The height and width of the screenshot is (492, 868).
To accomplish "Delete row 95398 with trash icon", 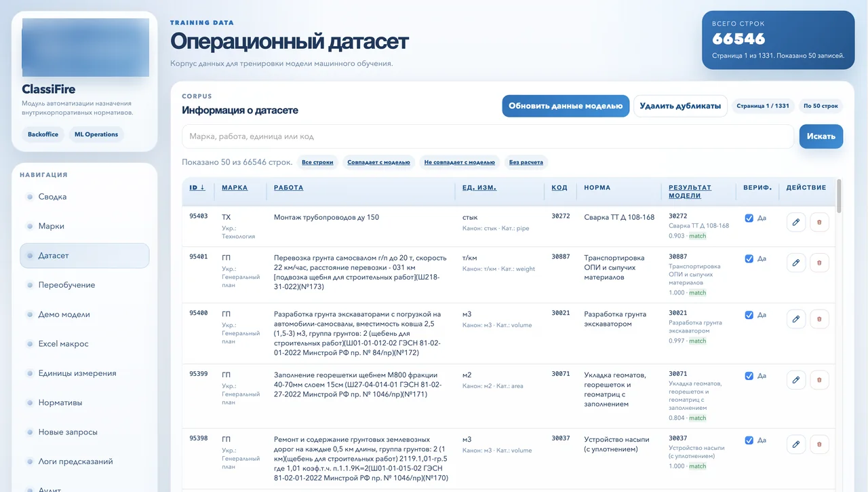I will point(819,444).
